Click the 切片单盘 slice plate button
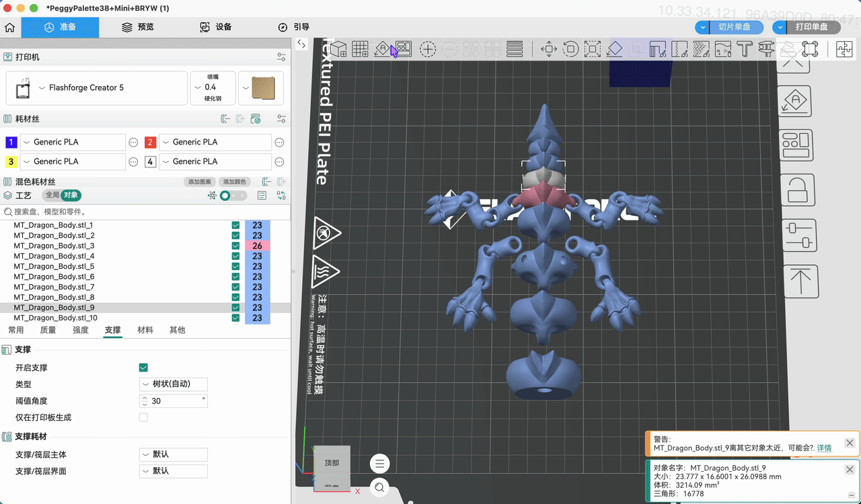861x504 pixels. [x=736, y=28]
